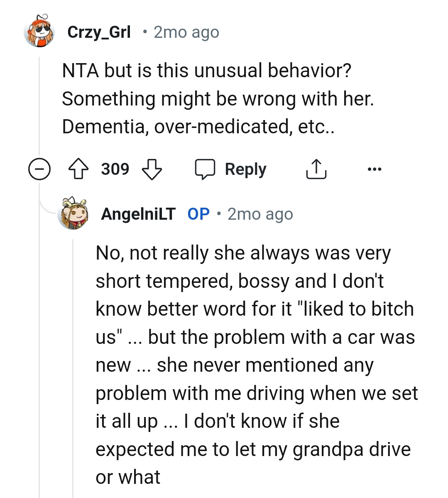Image resolution: width=448 pixels, height=498 pixels.
Task: Click the timestamp beside Crzy_Grl
Action: [186, 32]
